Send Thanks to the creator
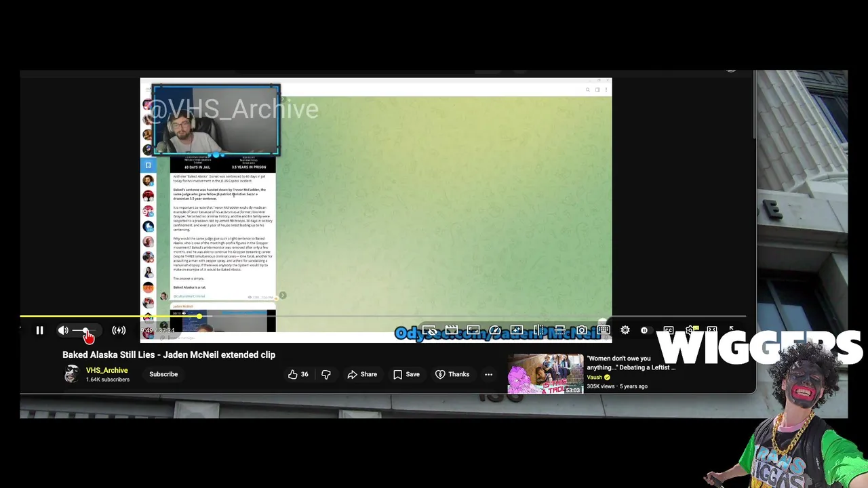 coord(452,374)
